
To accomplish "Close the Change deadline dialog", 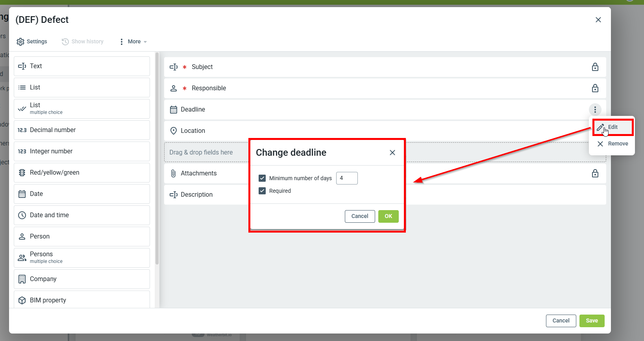I will coord(392,153).
